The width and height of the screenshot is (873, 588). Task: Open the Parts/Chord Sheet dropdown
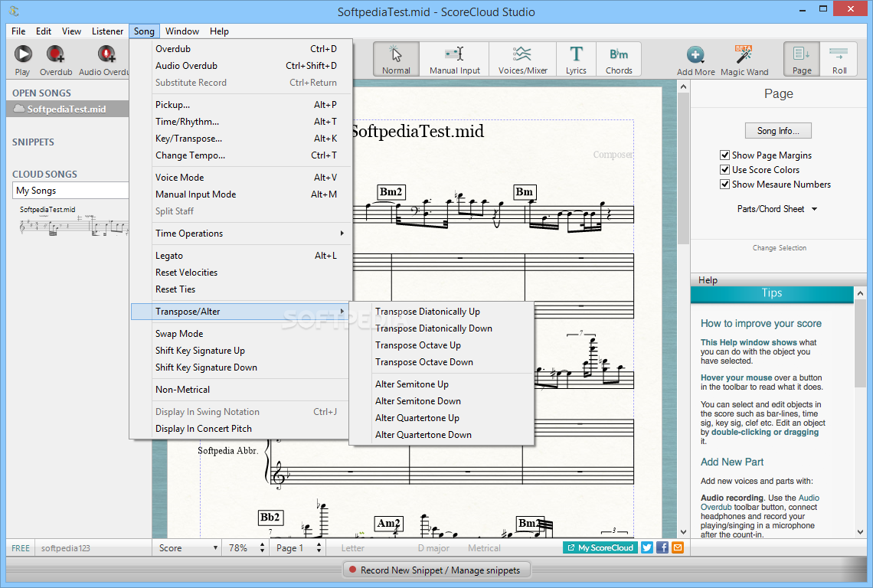777,209
